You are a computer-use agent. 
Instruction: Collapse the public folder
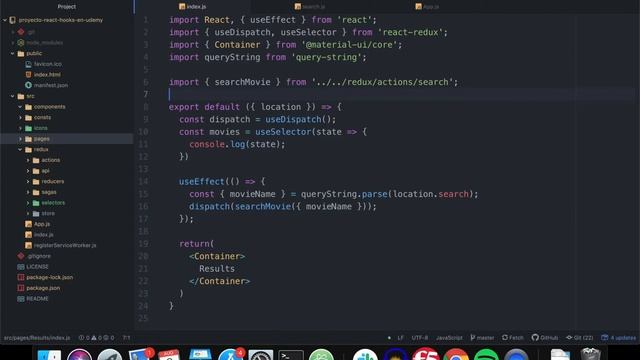coord(13,53)
